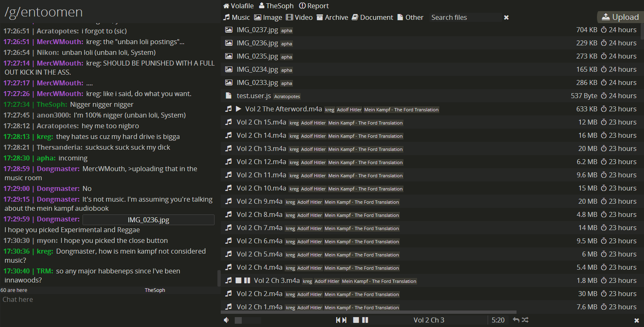Click the image icon beside IMG_0233.jpg
Viewport: 644px width, 327px height.
229,82
